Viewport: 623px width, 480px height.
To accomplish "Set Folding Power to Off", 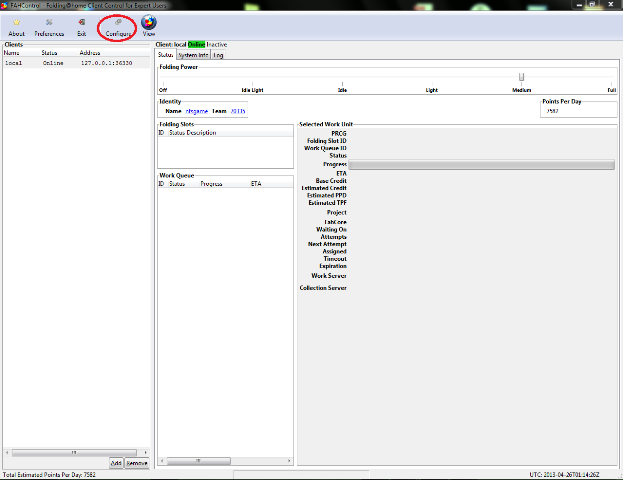I will [163, 90].
